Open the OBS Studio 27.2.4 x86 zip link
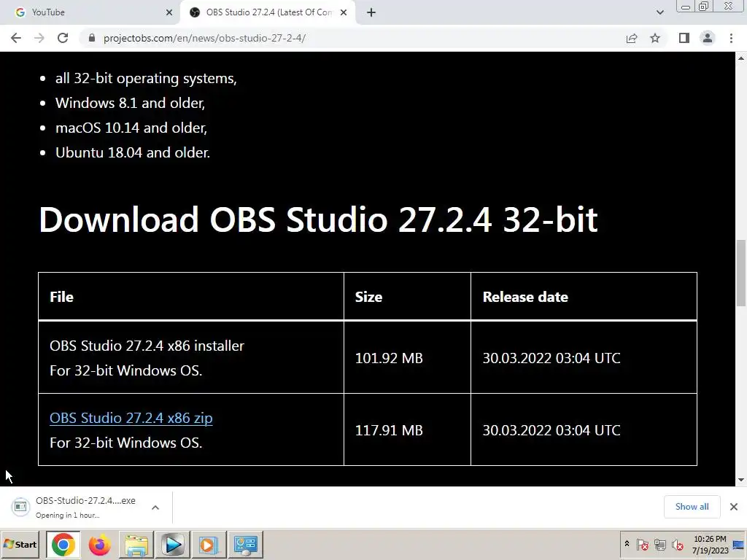Image resolution: width=747 pixels, height=560 pixels. point(131,418)
